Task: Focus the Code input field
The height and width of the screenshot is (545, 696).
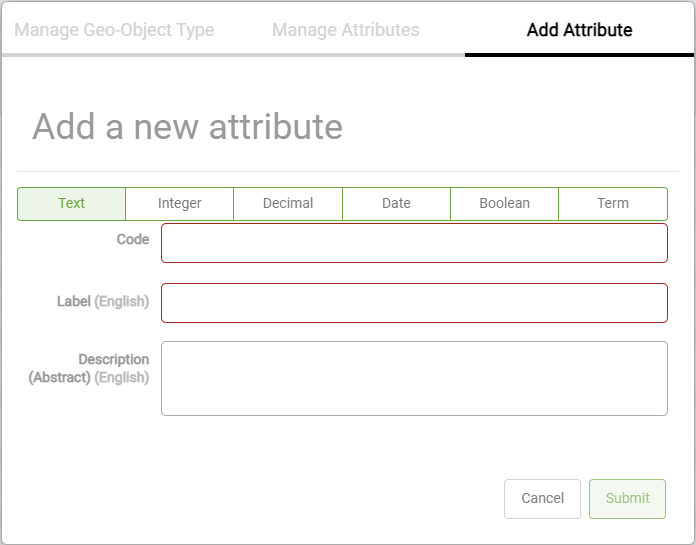Action: click(414, 243)
